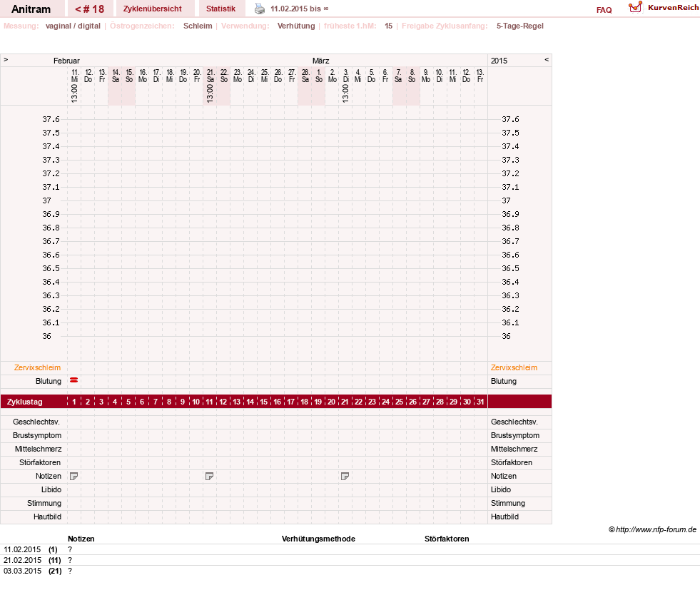Open note icon on cycle day 1
The height and width of the screenshot is (595, 700).
tap(74, 477)
